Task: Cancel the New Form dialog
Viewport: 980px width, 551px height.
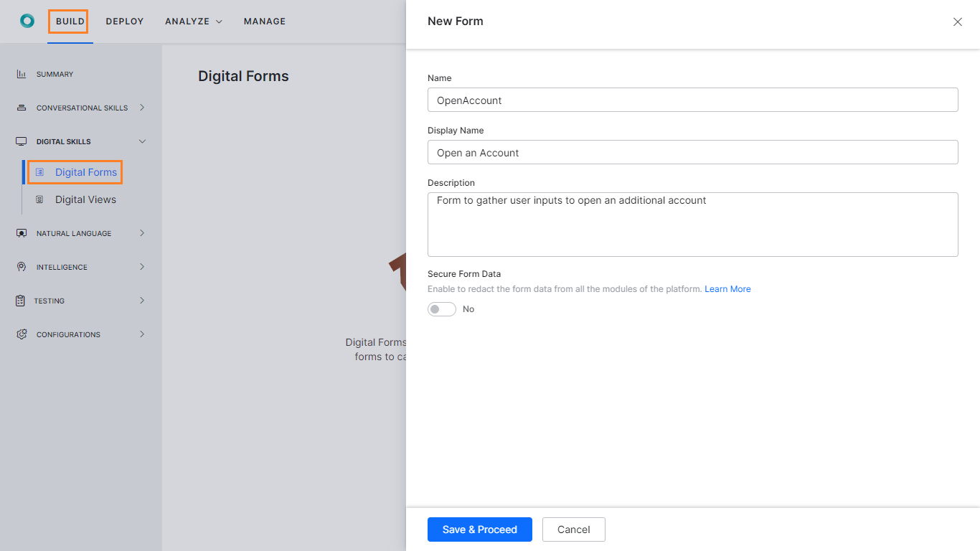Action: click(x=573, y=529)
